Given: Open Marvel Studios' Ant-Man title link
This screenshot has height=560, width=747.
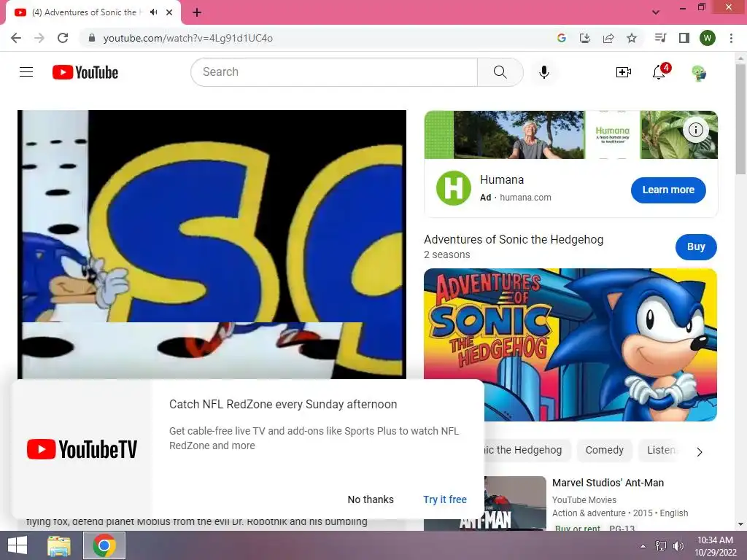Looking at the screenshot, I should pyautogui.click(x=608, y=483).
